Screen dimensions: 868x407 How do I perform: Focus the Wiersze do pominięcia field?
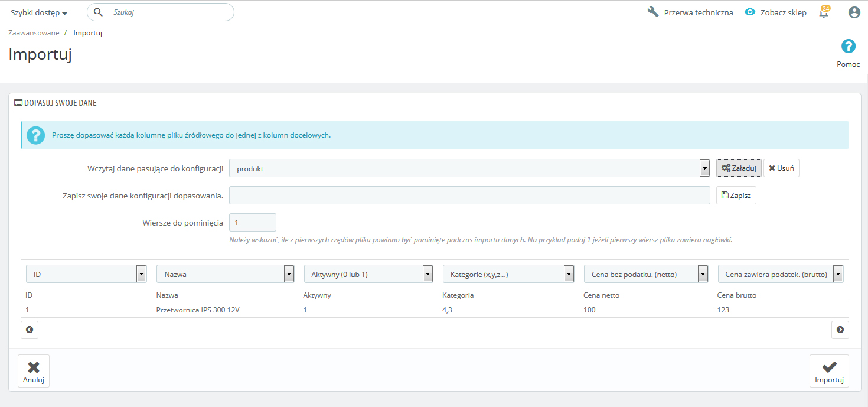(x=252, y=223)
